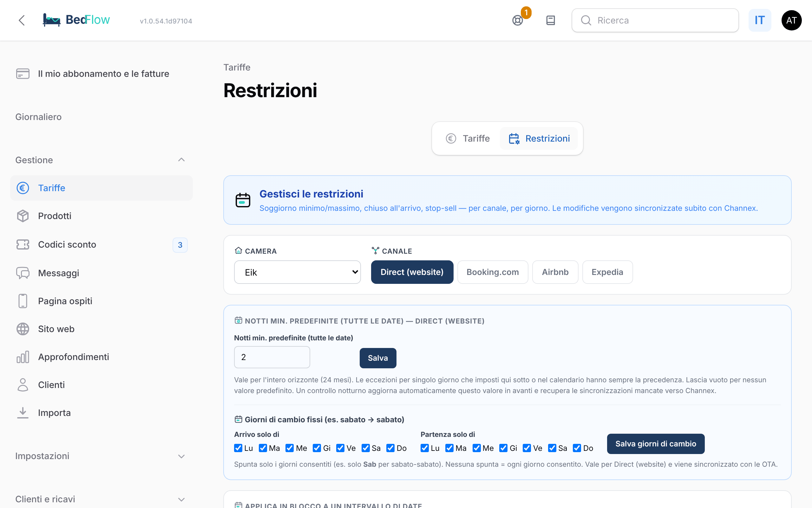812x508 pixels.
Task: Click the globe icon next to Sito web
Action: (23, 329)
